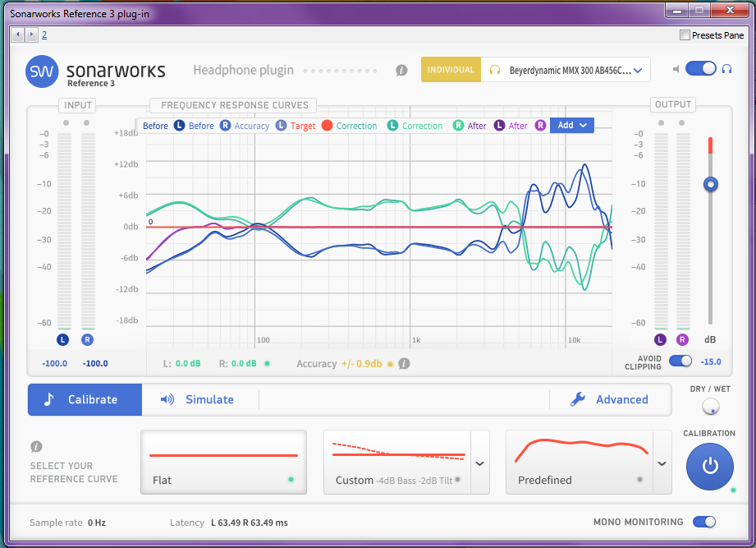The width and height of the screenshot is (756, 548).
Task: Open the Advanced settings tab
Action: 610,399
